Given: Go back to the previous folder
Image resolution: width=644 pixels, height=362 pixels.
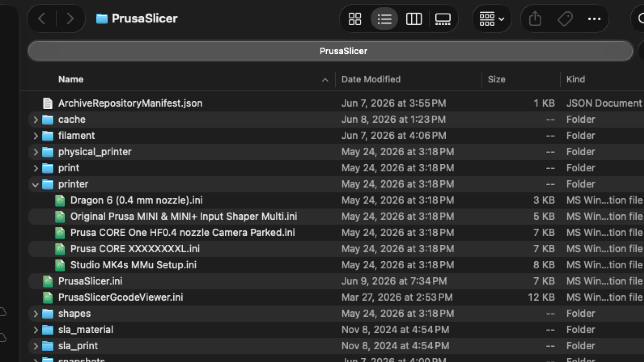Looking at the screenshot, I should 42,19.
